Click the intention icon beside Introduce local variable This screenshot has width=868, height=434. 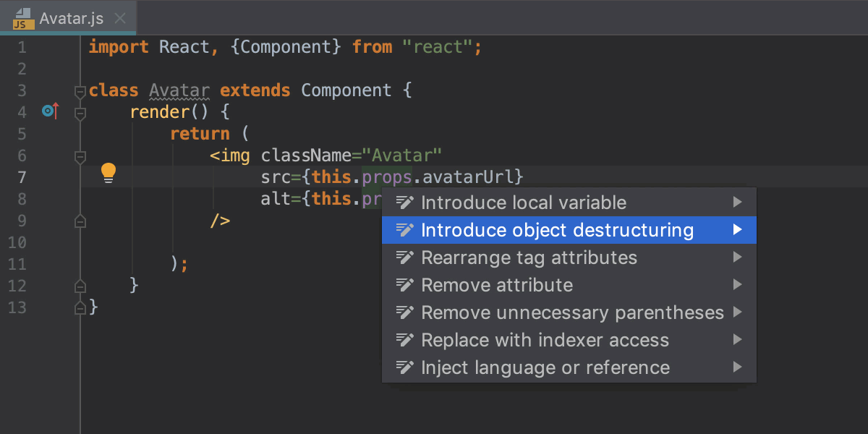[x=406, y=203]
